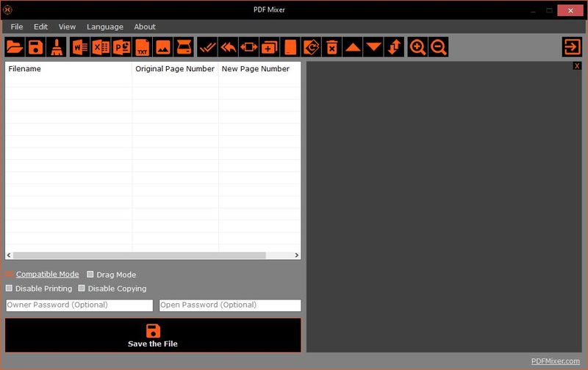The width and height of the screenshot is (588, 370).
Task: Close preview pane with small X
Action: coord(577,66)
